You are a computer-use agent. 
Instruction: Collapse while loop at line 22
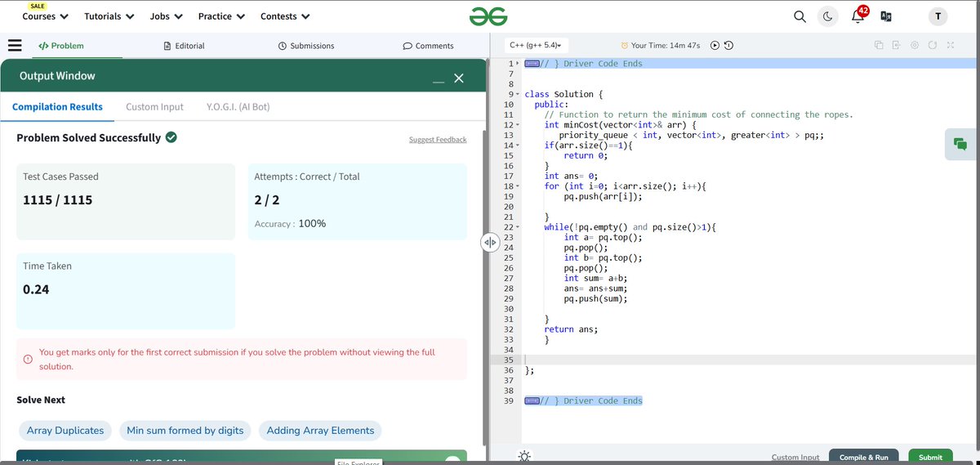click(x=517, y=227)
